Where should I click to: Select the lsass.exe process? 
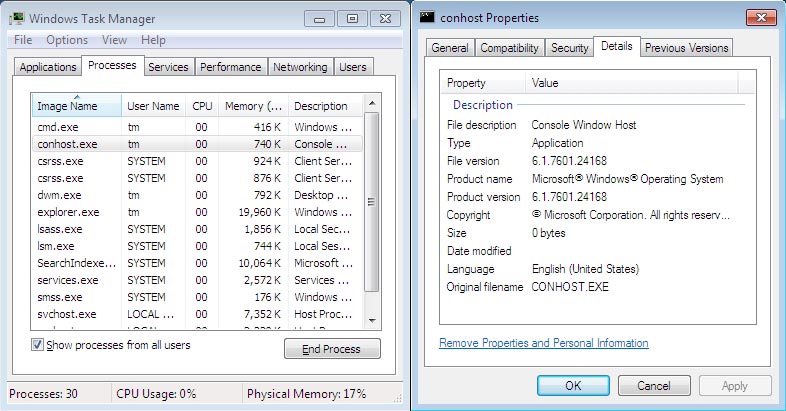[x=197, y=229]
